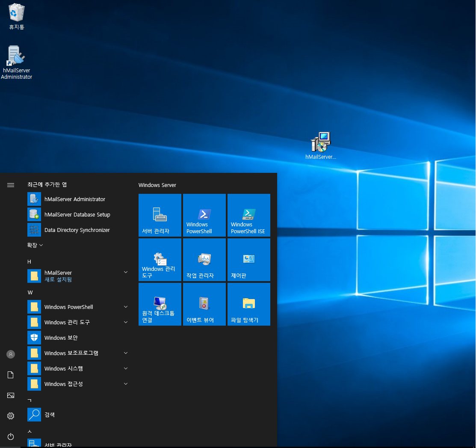Expand the hMailServer folder chevron
The height and width of the screenshot is (448, 476).
coord(126,272)
